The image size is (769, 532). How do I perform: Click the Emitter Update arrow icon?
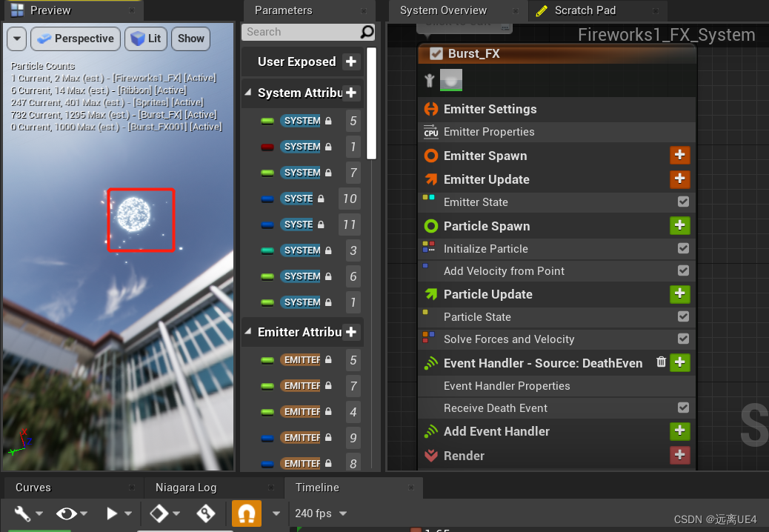point(431,179)
